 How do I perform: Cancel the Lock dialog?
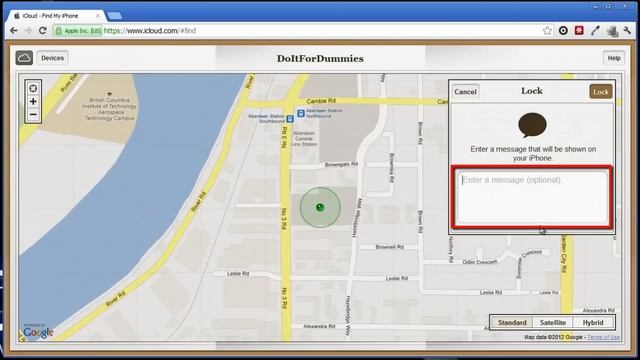click(465, 91)
